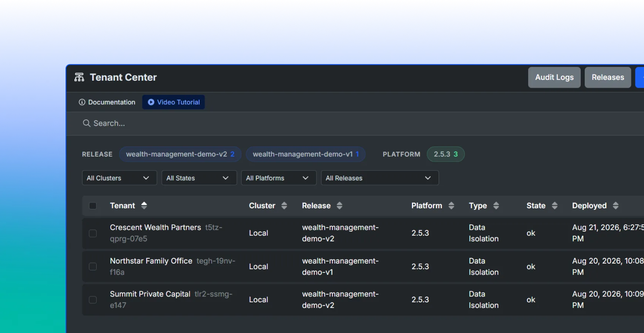This screenshot has height=333, width=644.
Task: Filter by wealth-management-demo-v2 release chip
Action: (180, 154)
